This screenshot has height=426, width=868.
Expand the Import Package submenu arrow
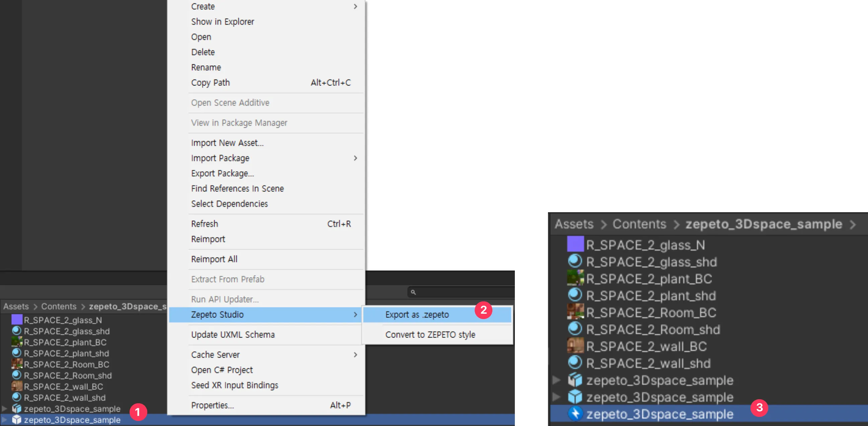(359, 158)
